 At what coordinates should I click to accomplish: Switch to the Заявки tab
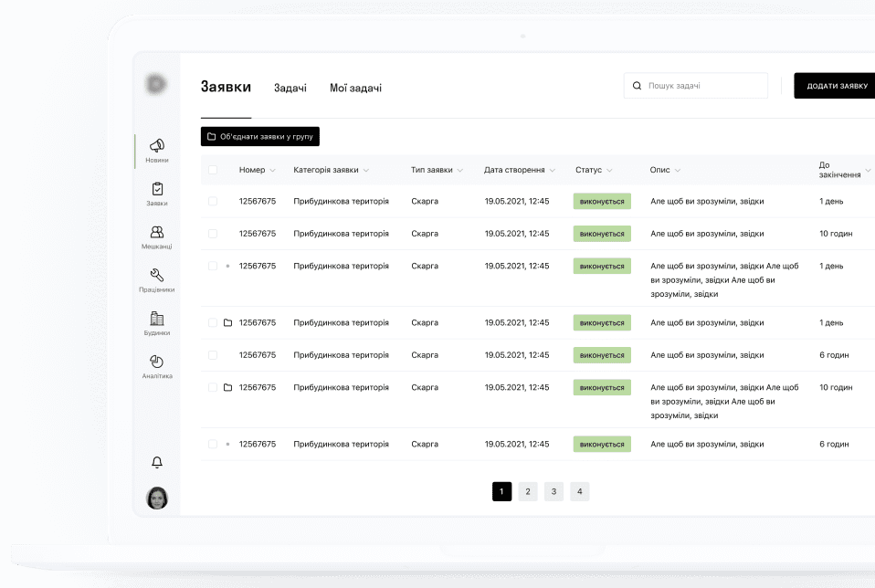[x=226, y=87]
